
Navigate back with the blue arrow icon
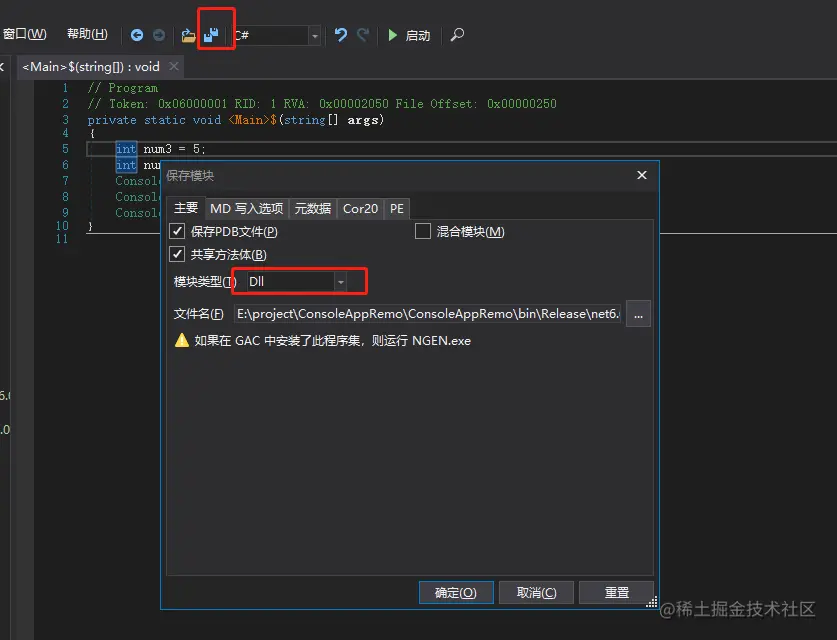point(137,35)
